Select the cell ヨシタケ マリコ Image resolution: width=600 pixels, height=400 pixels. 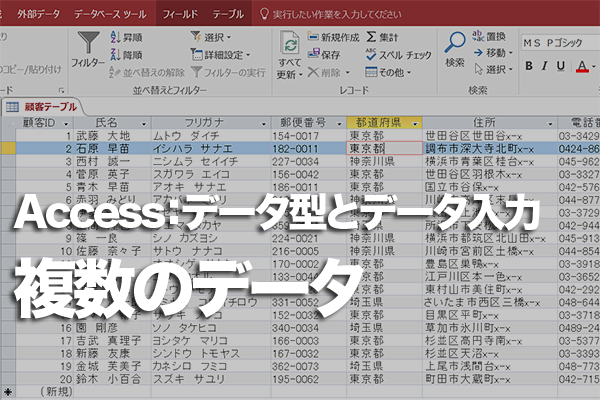coord(211,341)
